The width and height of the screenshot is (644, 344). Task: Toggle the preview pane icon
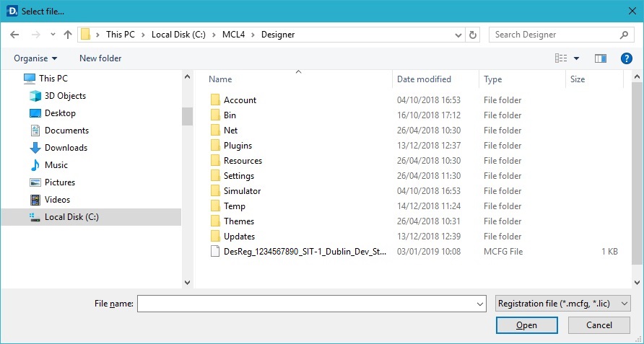click(600, 58)
